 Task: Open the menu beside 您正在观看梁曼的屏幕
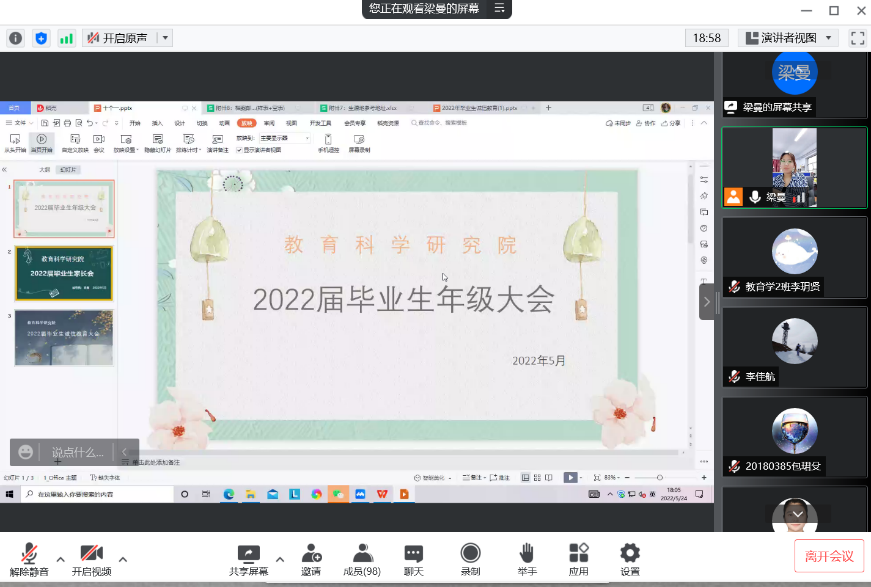(500, 8)
